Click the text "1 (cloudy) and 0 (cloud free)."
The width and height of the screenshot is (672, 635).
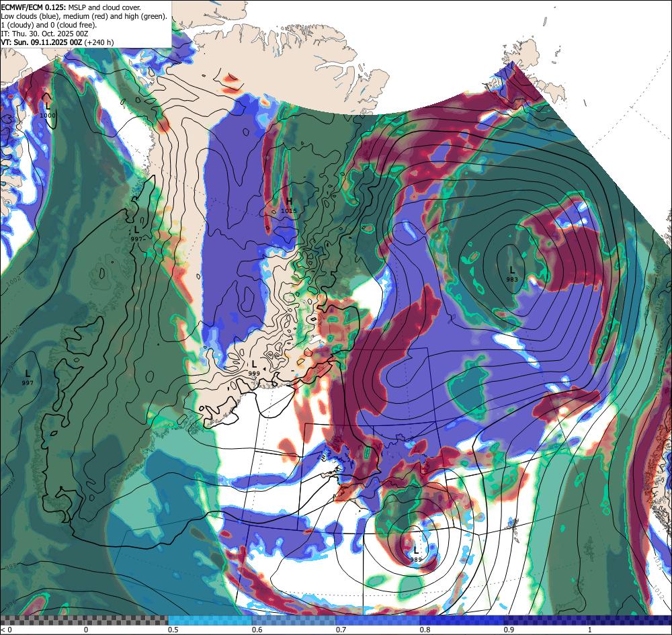(49, 25)
